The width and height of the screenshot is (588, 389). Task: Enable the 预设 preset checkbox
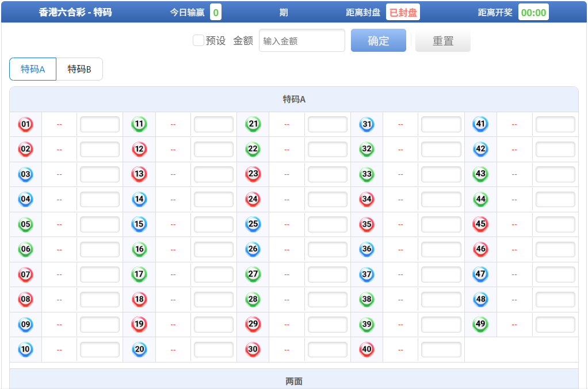click(197, 40)
